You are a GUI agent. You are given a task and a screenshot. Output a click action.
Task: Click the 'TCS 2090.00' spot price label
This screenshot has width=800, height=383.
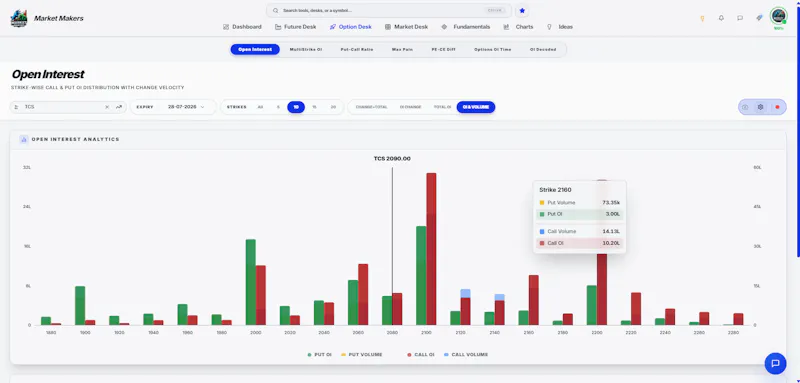392,159
